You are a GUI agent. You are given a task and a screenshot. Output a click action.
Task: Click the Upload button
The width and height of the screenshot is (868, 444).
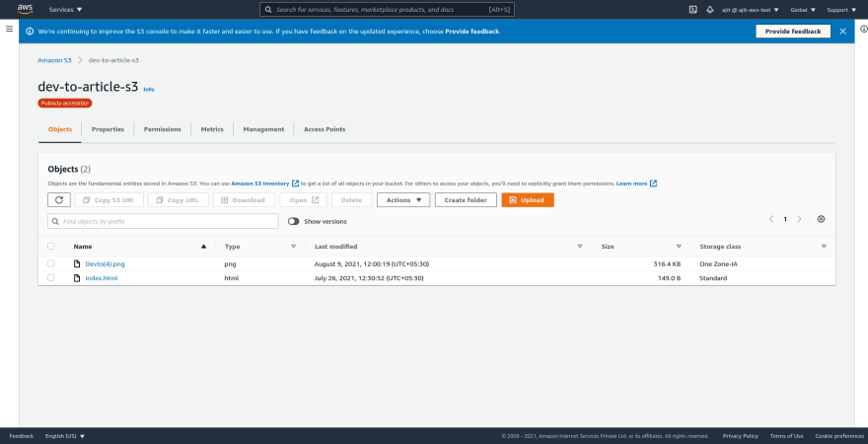click(528, 200)
